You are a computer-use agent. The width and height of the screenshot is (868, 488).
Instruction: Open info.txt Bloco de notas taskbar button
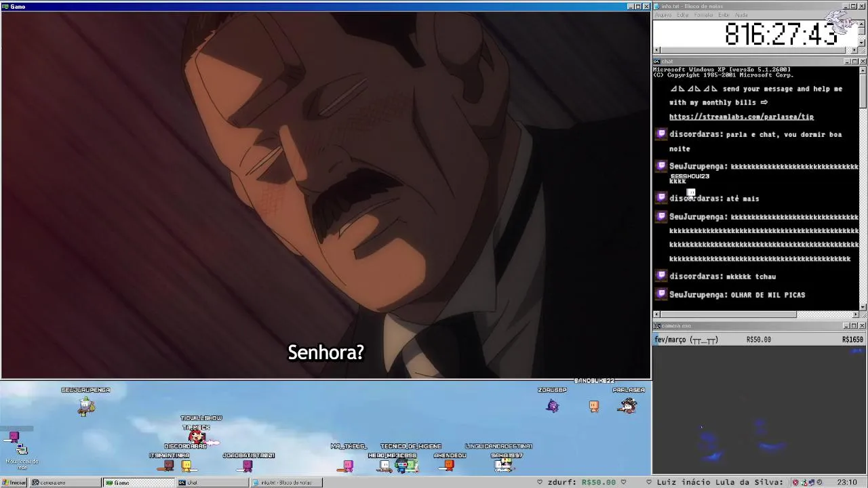pos(285,483)
